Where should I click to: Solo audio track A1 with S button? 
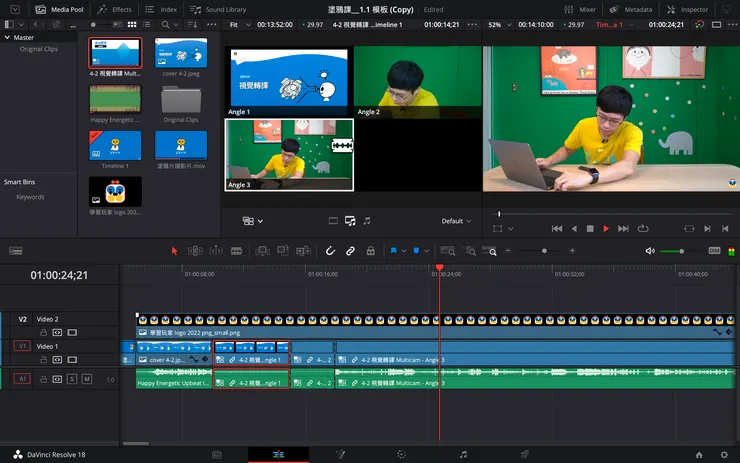click(72, 379)
